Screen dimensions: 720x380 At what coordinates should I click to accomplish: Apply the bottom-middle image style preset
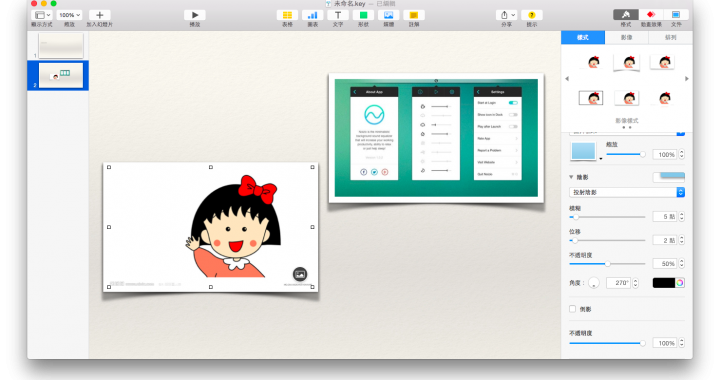627,98
